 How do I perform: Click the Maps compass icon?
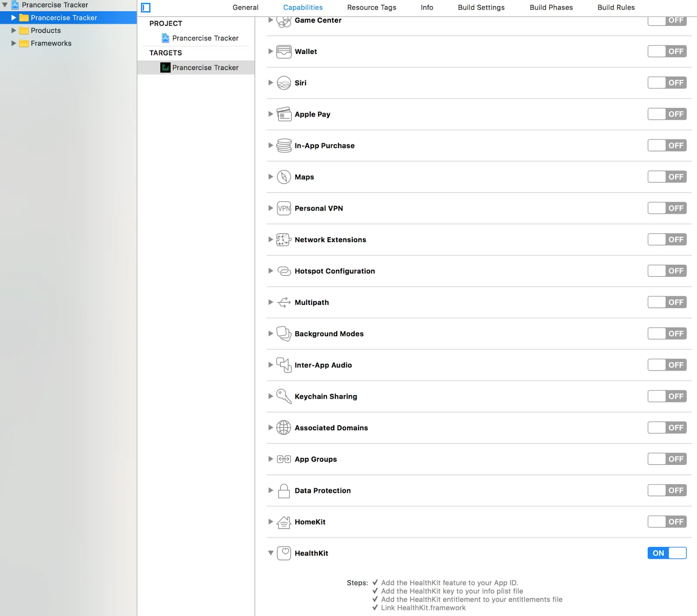tap(284, 177)
